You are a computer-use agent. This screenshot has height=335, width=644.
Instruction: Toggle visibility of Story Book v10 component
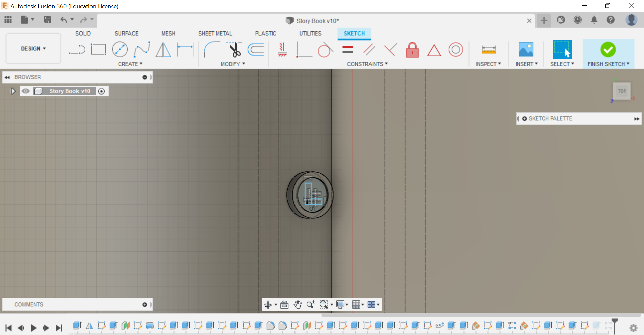coord(25,91)
